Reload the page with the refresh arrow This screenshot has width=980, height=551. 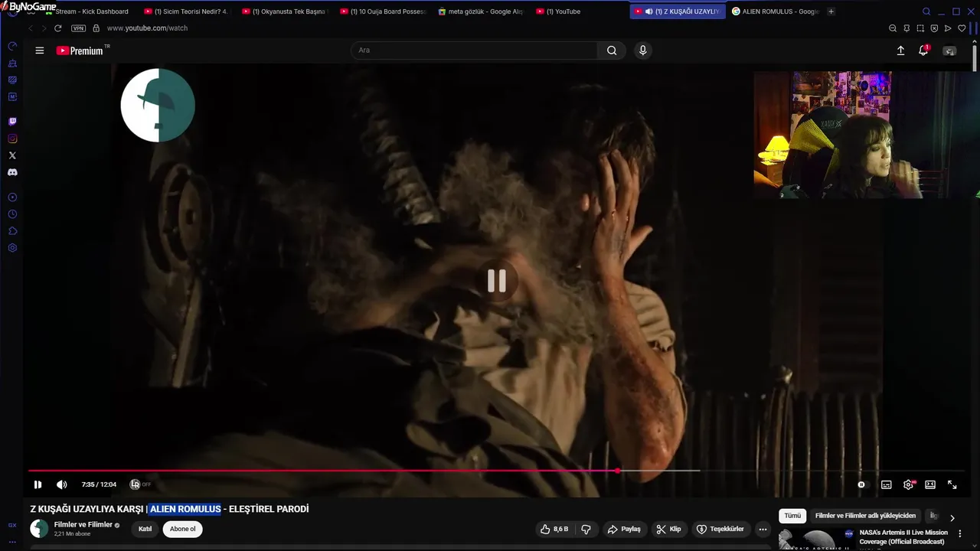coord(57,28)
